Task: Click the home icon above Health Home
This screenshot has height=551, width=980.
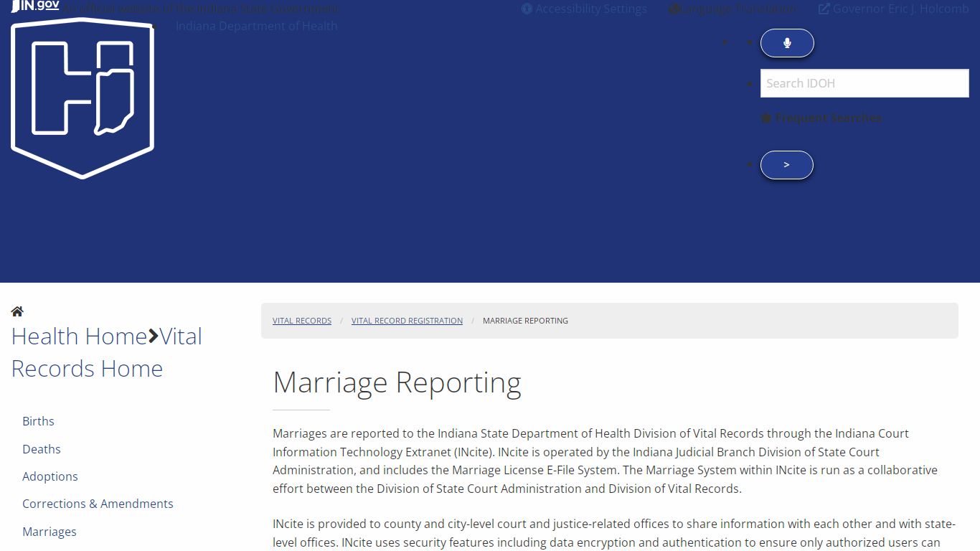Action: coord(17,311)
